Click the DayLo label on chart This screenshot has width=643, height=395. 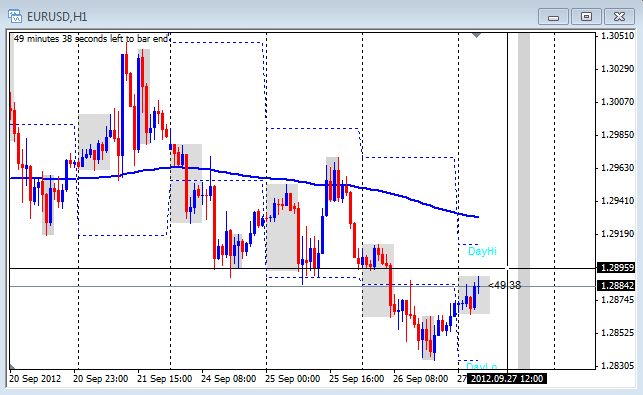(x=481, y=366)
